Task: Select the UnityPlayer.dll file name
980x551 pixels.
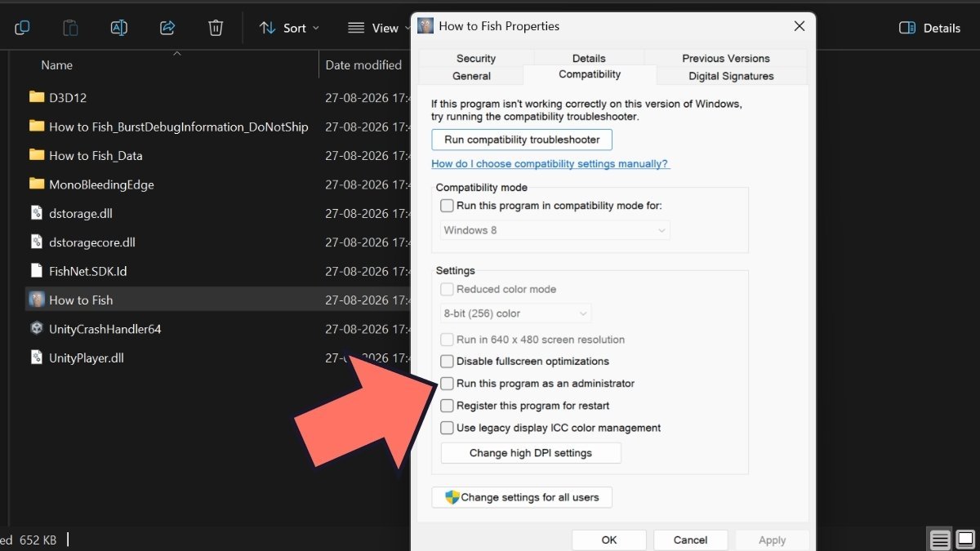Action: (x=87, y=358)
